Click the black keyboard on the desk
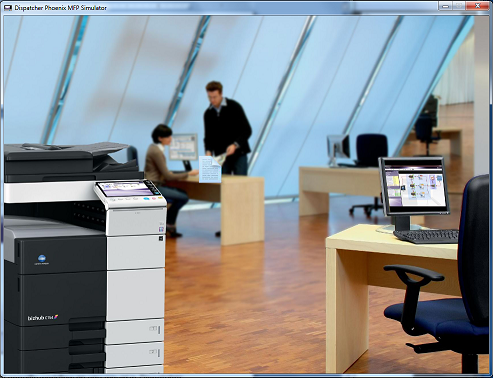The height and width of the screenshot is (378, 493). click(426, 236)
